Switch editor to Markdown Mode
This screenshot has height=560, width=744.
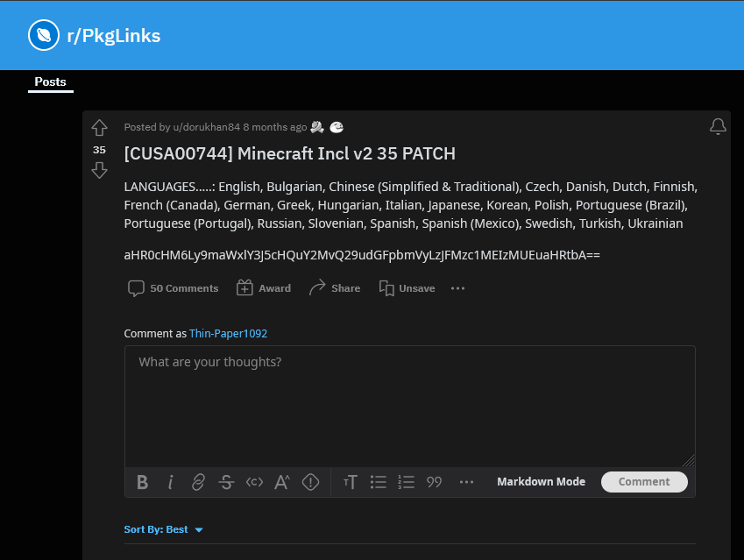[541, 482]
